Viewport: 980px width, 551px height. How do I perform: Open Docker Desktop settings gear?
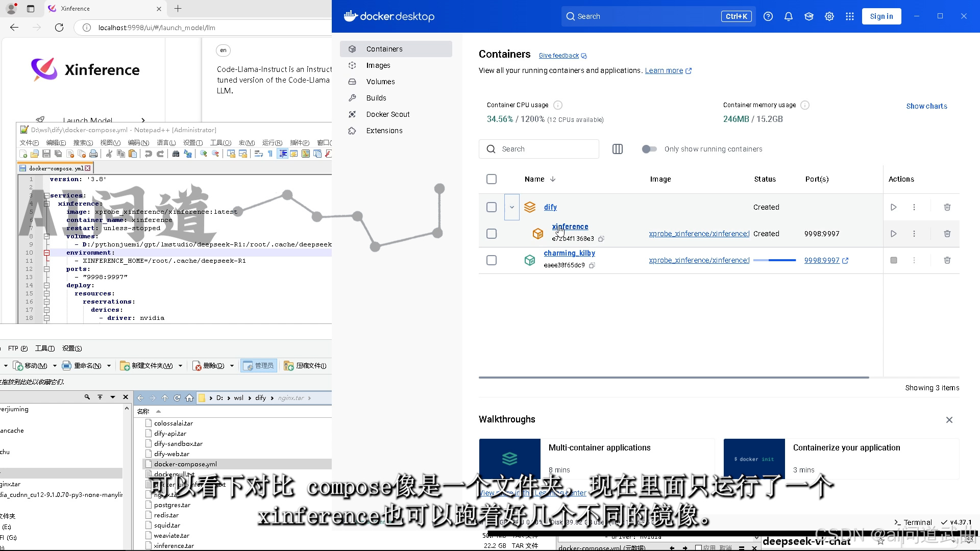click(829, 16)
